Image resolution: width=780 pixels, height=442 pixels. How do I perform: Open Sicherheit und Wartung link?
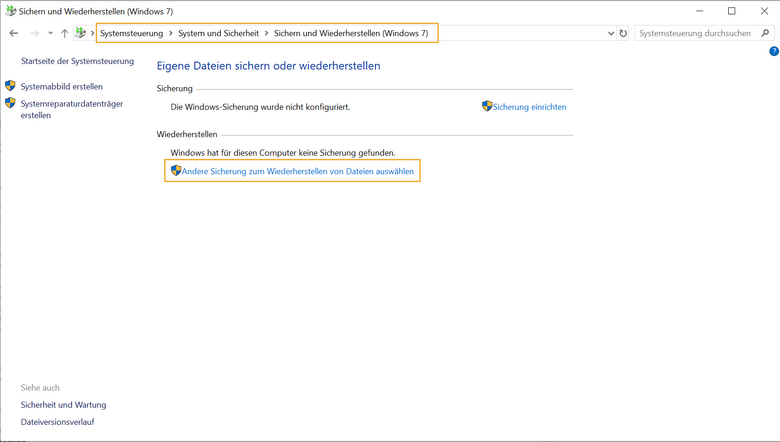pyautogui.click(x=64, y=405)
